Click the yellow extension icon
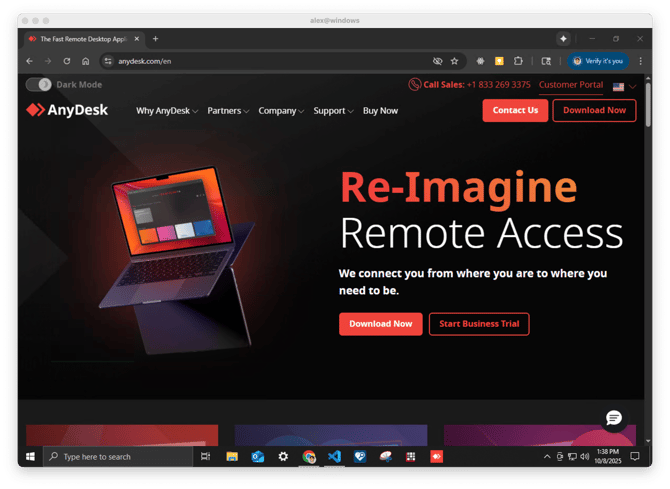This screenshot has width=670, height=489. [x=499, y=61]
